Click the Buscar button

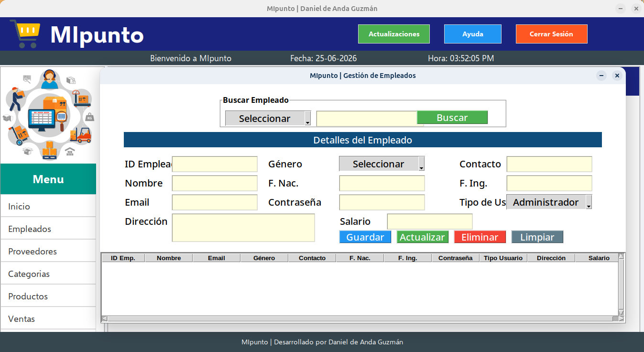click(452, 118)
